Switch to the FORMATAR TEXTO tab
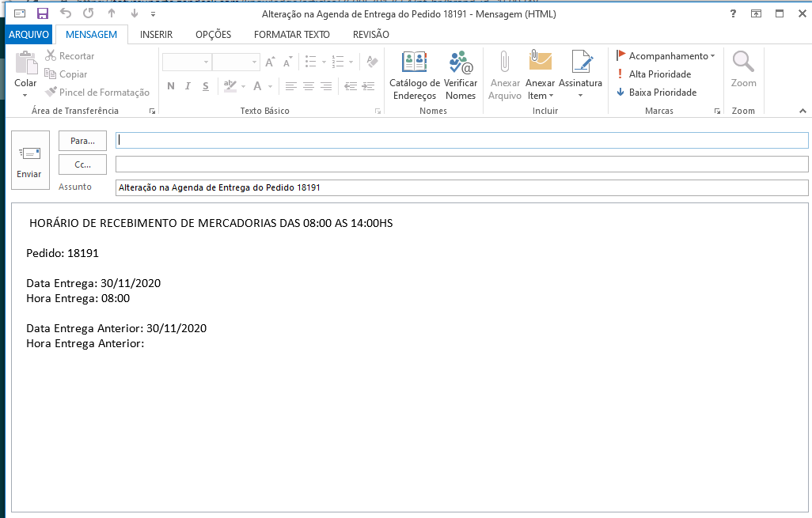The width and height of the screenshot is (812, 518). pos(291,35)
